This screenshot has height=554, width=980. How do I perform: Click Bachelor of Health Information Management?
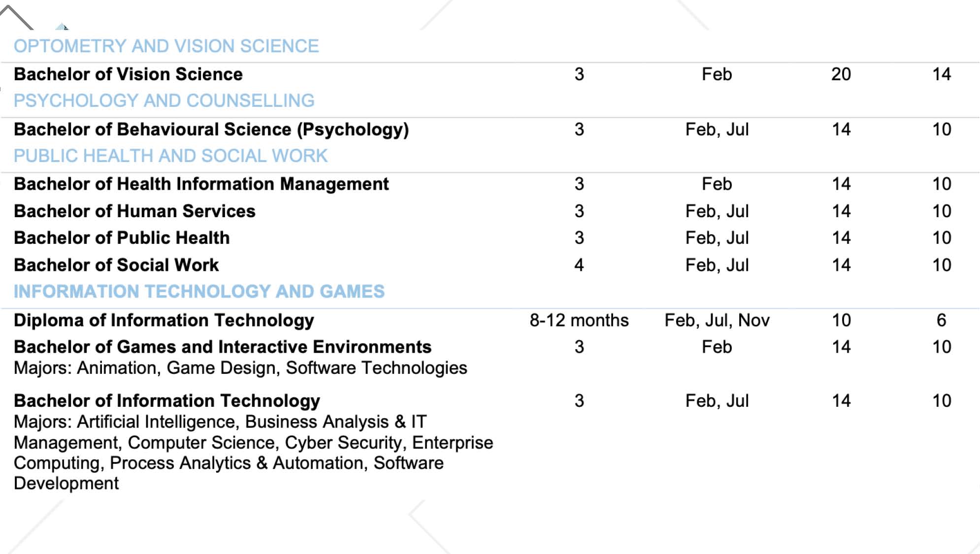click(201, 184)
